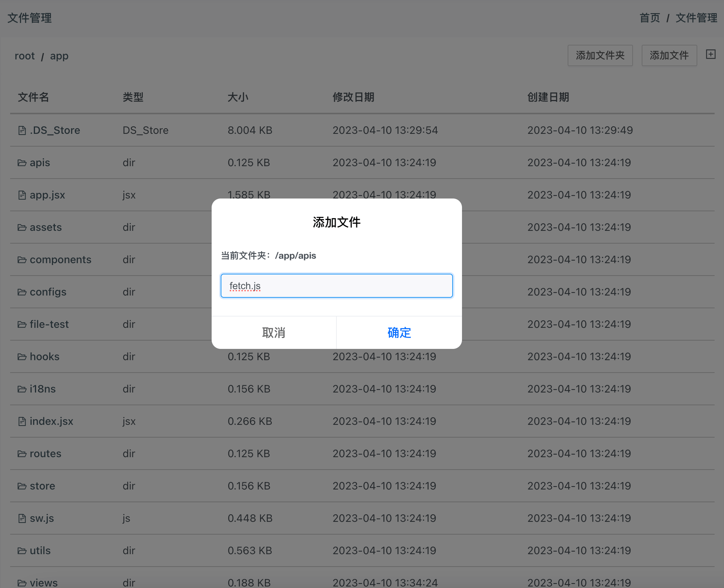The width and height of the screenshot is (724, 588).
Task: Click the utils folder icon
Action: click(x=22, y=551)
